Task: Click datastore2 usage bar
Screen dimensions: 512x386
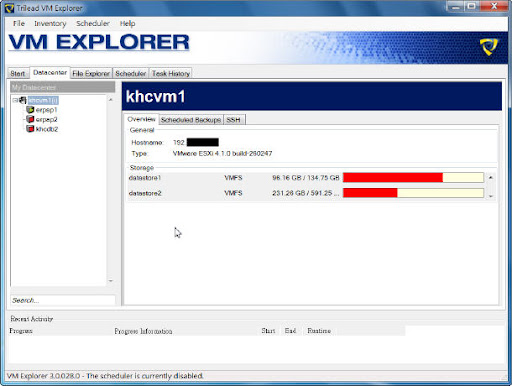Action: pos(413,193)
